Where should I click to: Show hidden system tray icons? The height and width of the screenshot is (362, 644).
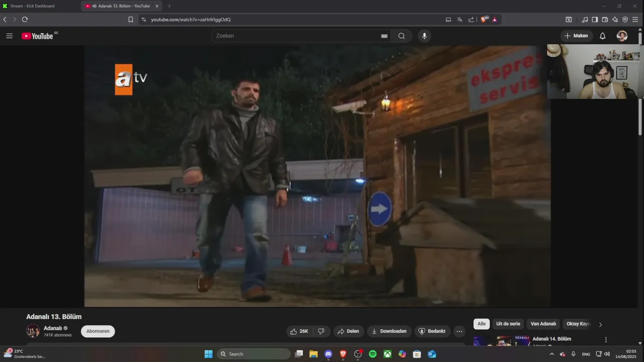[x=551, y=354]
